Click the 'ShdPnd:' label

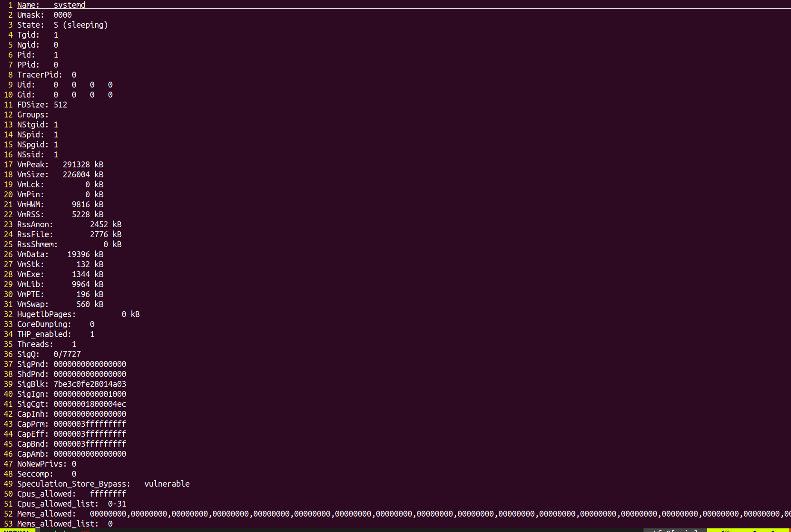[x=33, y=374]
